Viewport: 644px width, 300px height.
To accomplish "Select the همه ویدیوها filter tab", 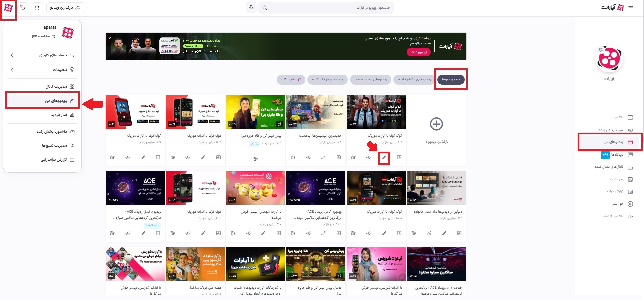I will tap(451, 79).
